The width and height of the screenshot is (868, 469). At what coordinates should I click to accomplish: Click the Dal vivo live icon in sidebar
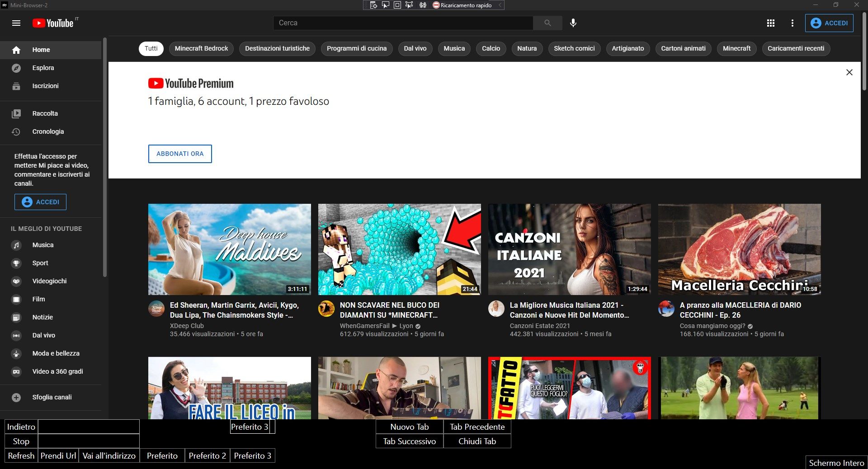pyautogui.click(x=16, y=335)
